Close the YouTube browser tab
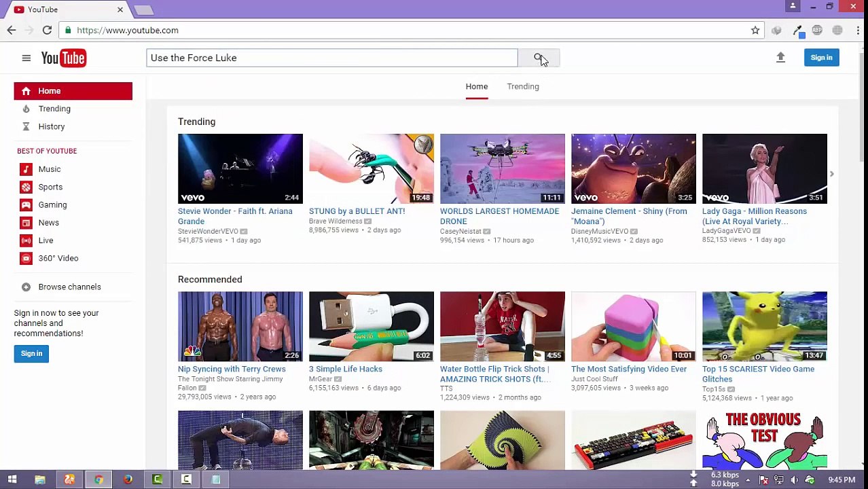Viewport: 868px width, 489px height. (x=120, y=10)
